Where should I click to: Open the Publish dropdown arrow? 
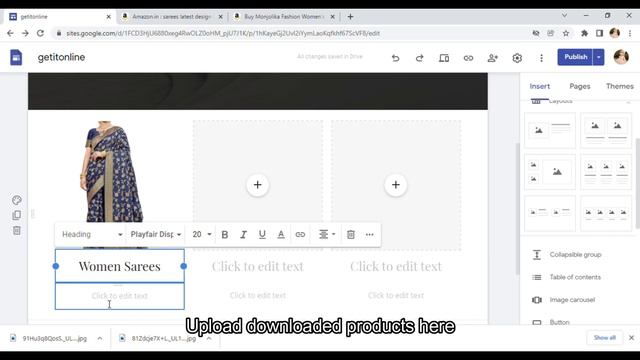[599, 57]
